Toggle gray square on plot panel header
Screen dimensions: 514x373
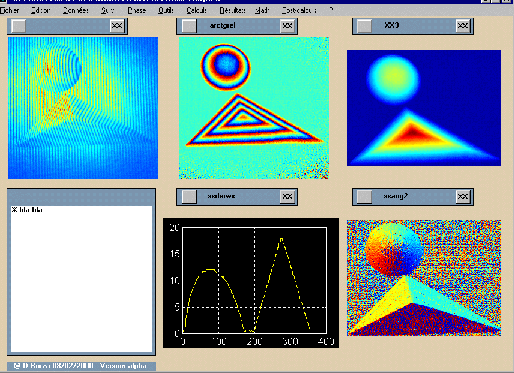(x=189, y=196)
